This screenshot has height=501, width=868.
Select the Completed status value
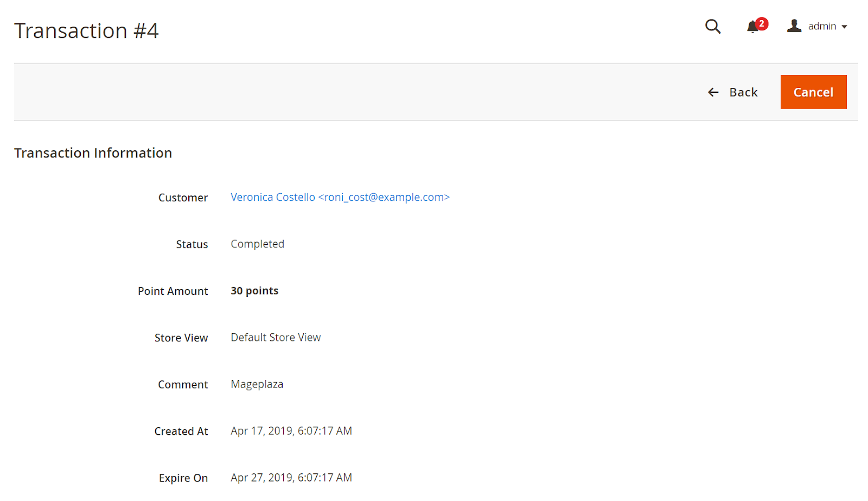[257, 244]
